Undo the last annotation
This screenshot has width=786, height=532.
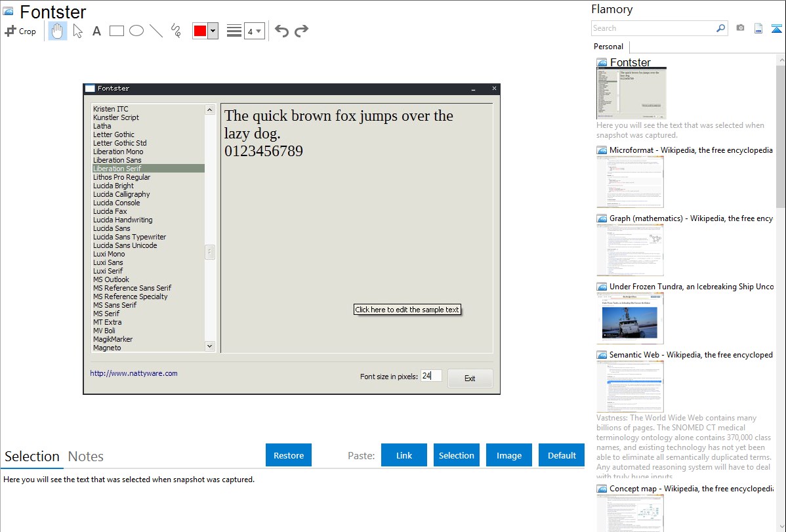tap(281, 31)
